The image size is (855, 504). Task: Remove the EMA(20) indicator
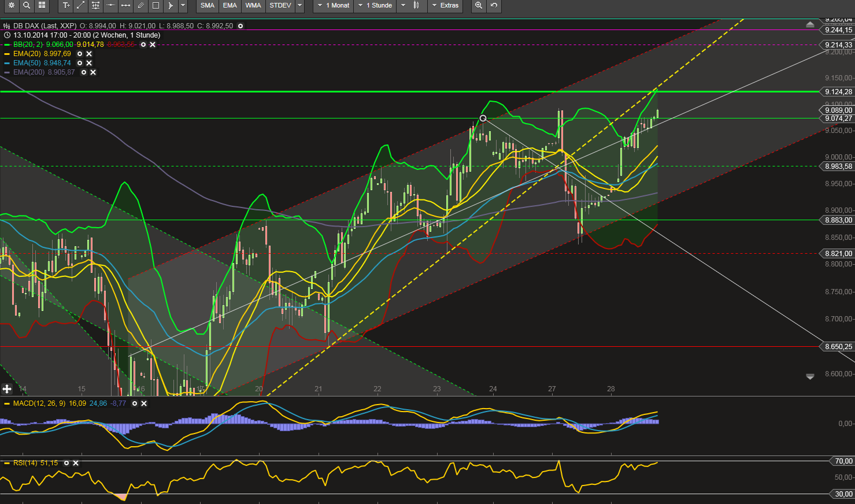(89, 54)
